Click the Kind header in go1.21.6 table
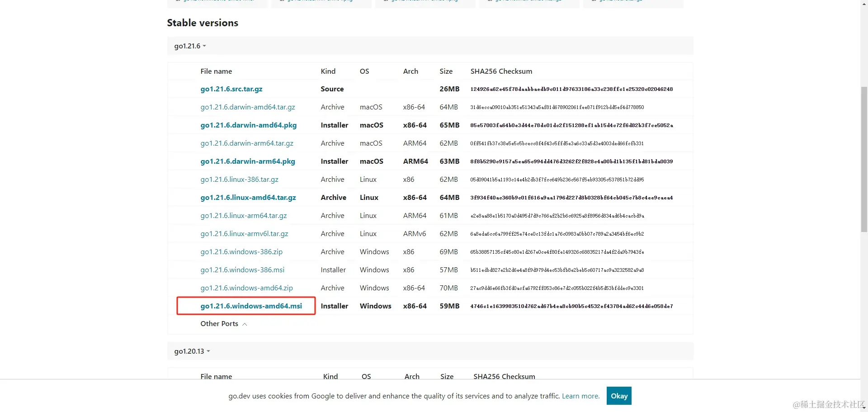This screenshot has width=868, height=412. [x=328, y=71]
